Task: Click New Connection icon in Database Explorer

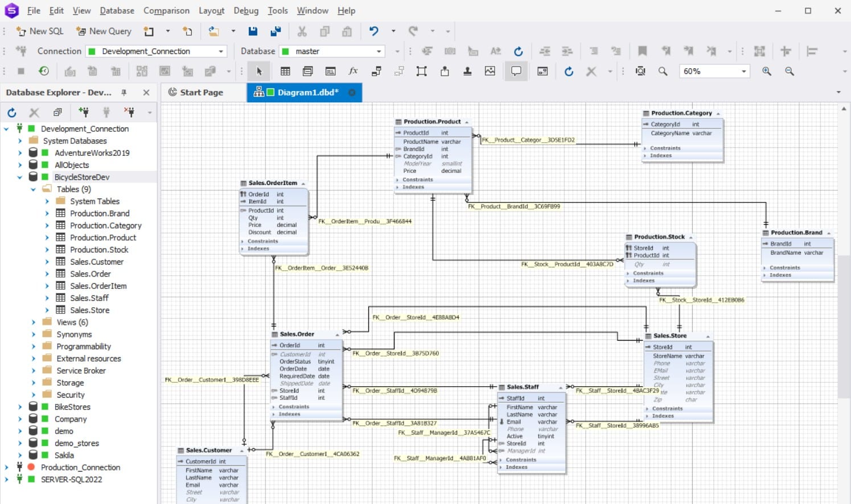Action: (84, 112)
